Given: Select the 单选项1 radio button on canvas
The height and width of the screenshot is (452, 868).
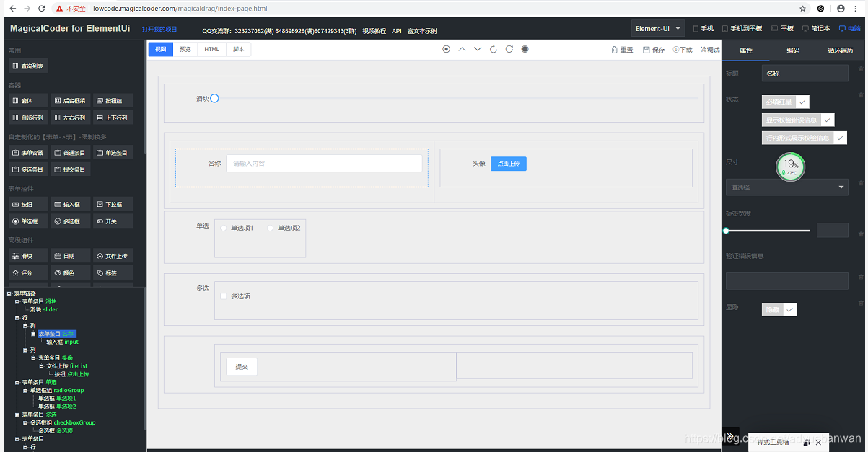Looking at the screenshot, I should point(224,228).
